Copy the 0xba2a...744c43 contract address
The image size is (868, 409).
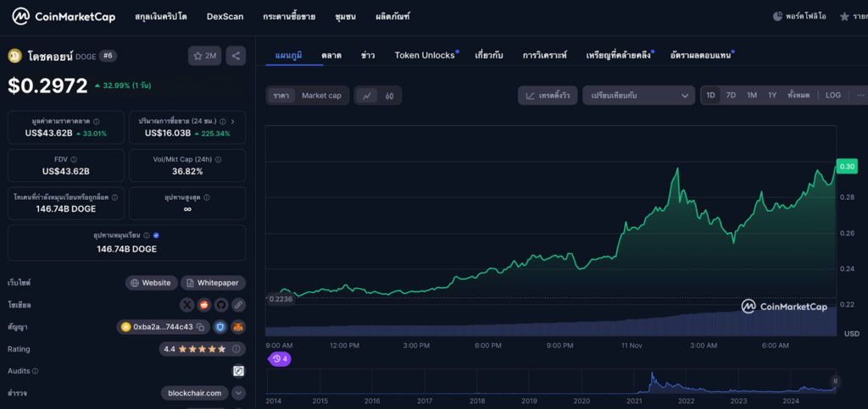201,327
